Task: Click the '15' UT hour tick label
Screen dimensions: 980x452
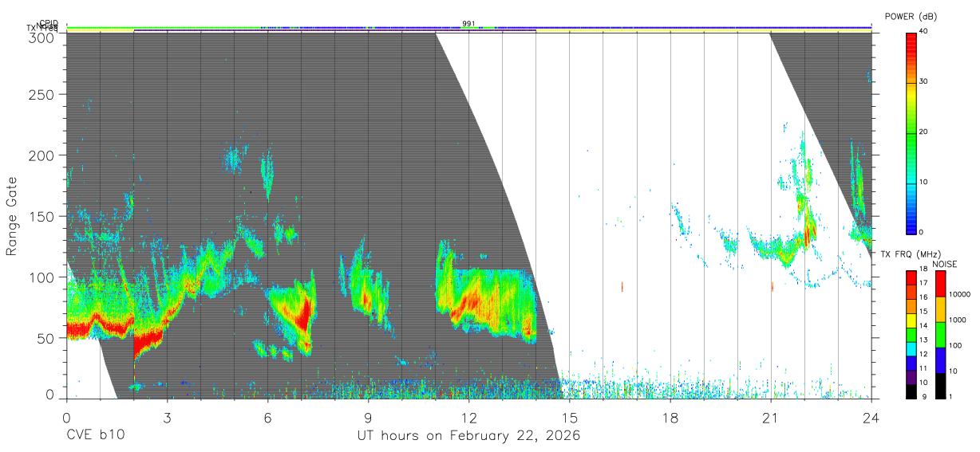Action: click(x=570, y=417)
